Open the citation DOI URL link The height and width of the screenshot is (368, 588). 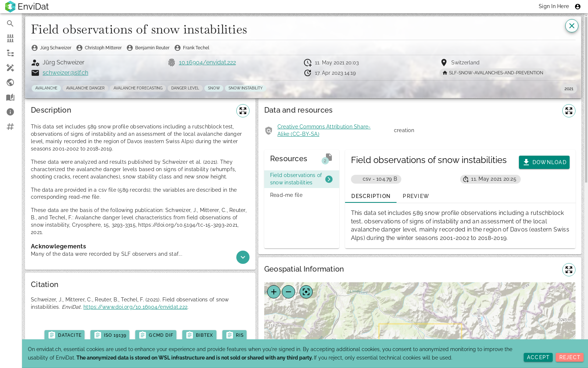click(135, 307)
